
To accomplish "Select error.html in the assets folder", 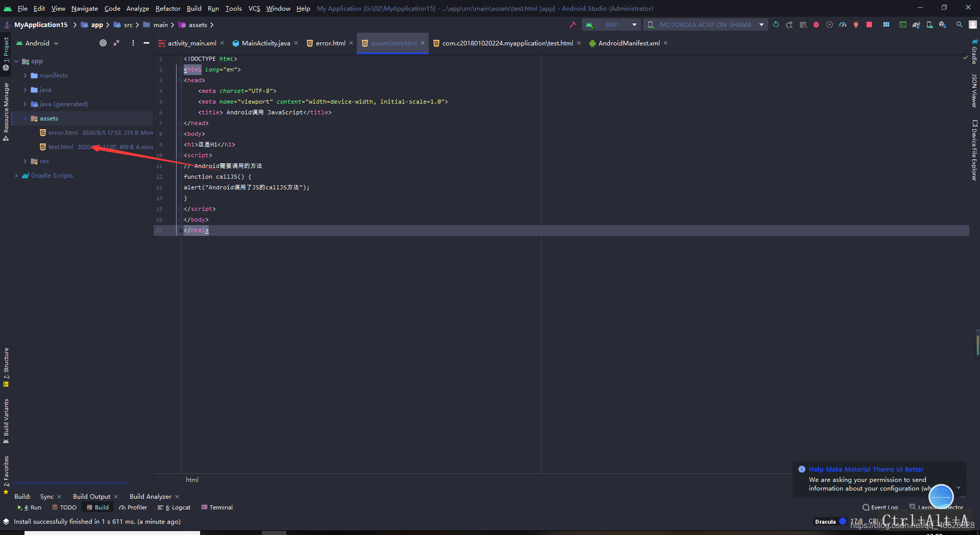I will (63, 133).
